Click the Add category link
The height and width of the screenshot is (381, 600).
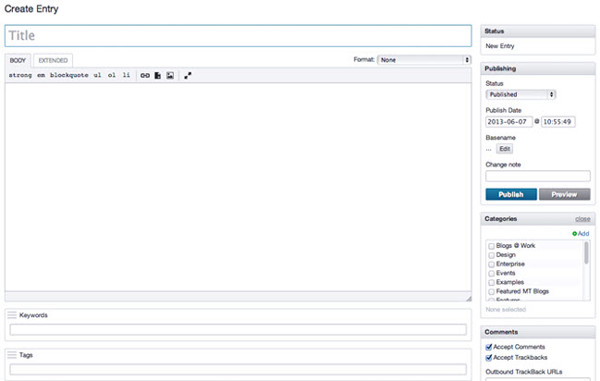583,234
